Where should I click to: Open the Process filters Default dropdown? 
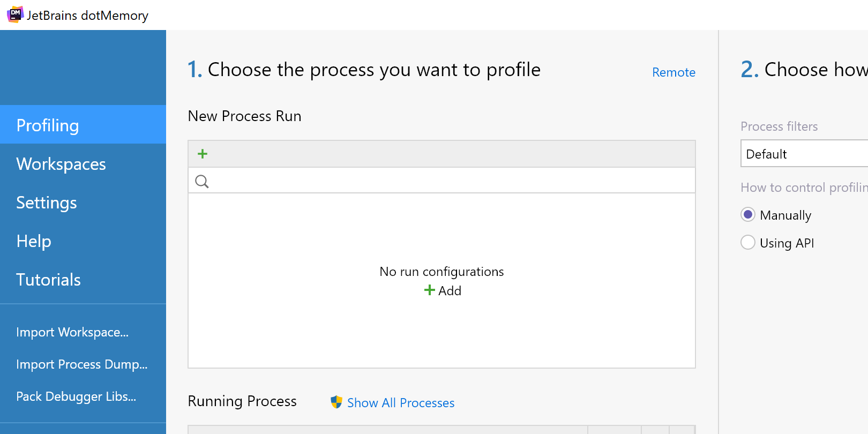[804, 154]
